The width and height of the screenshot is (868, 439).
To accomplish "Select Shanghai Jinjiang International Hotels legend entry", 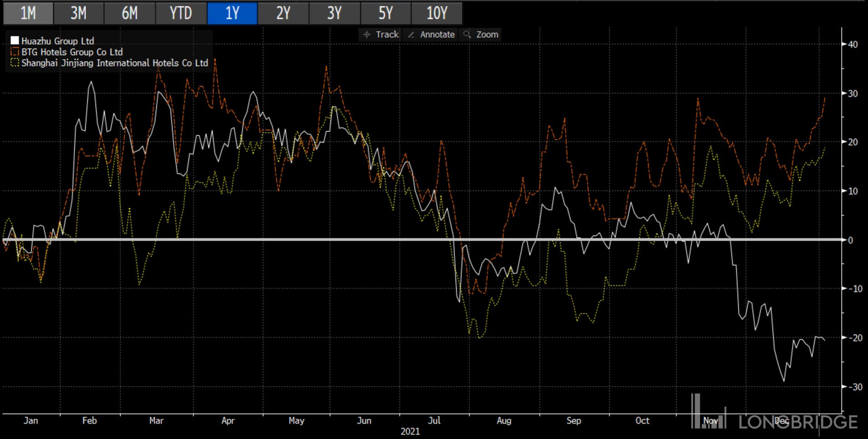I will coord(115,63).
